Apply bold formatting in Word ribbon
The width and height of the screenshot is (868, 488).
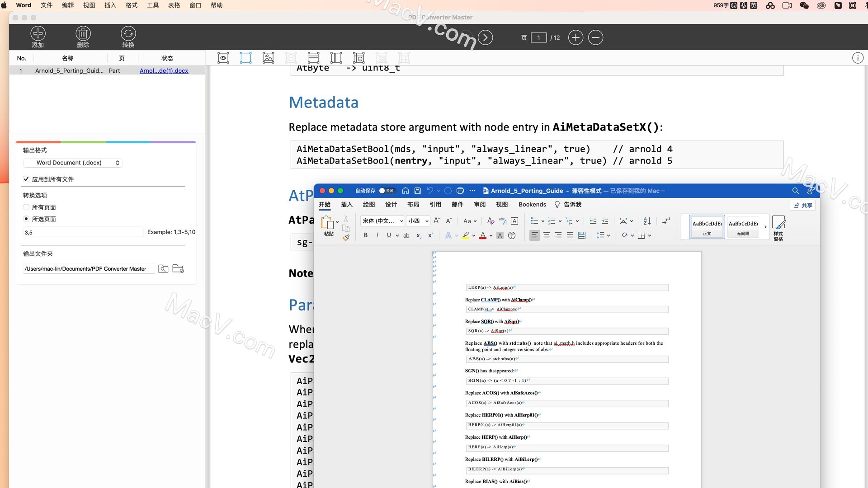coord(366,235)
